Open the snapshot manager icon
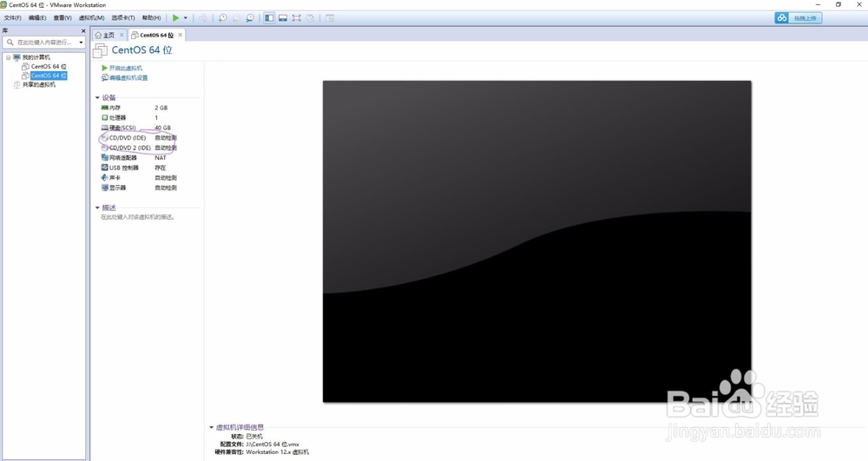Image resolution: width=868 pixels, height=461 pixels. 250,17
